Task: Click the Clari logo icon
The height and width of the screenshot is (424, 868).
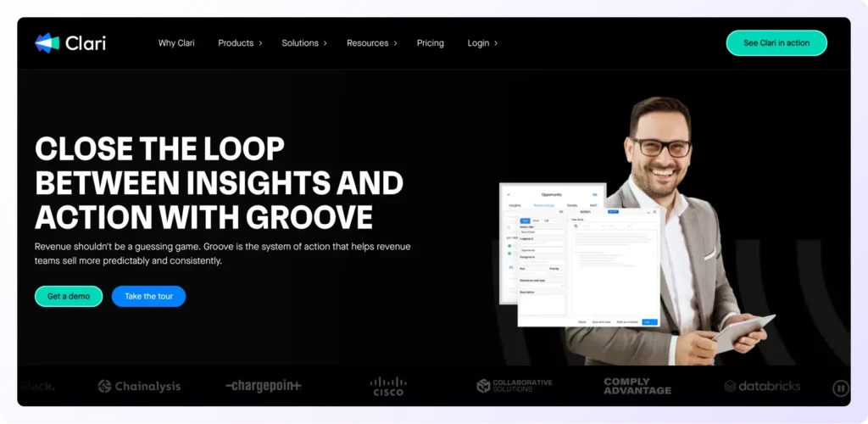Action: pos(47,43)
